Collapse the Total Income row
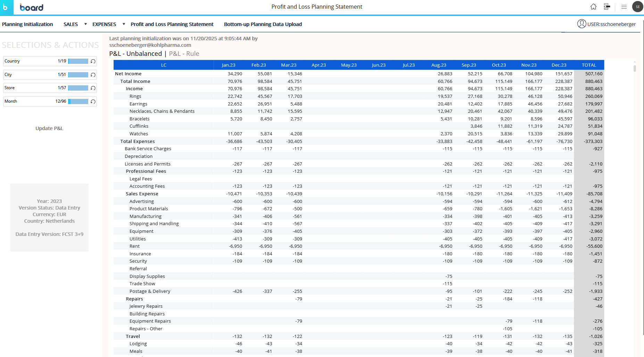 click(x=135, y=81)
